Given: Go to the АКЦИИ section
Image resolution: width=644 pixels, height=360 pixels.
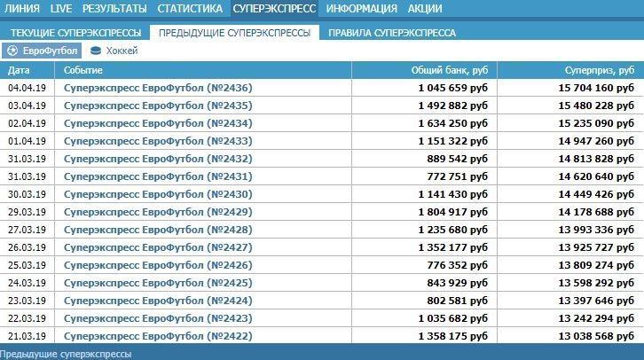Looking at the screenshot, I should (425, 9).
